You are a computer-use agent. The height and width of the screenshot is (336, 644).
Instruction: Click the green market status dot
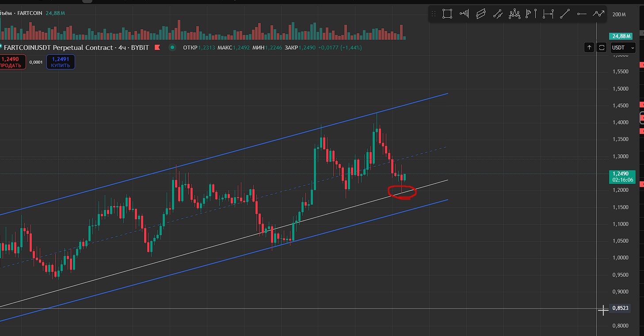(x=172, y=47)
